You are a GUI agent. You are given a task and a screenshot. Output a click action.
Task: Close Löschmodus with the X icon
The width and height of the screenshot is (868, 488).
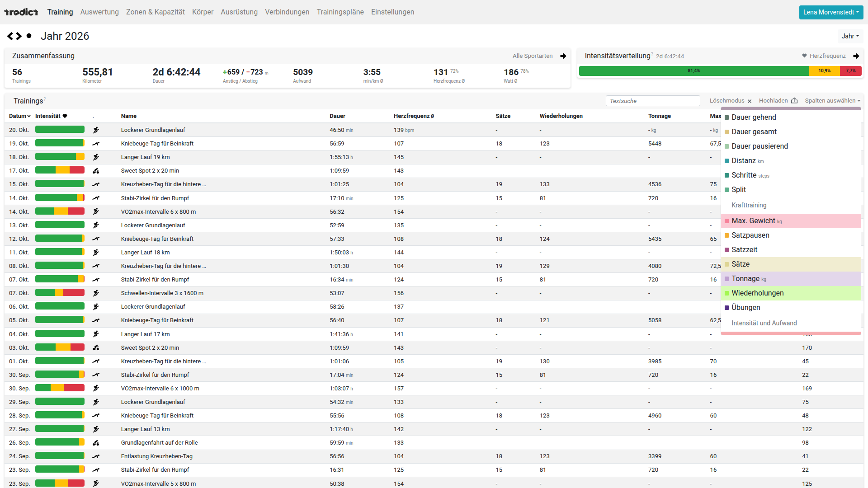coord(750,101)
